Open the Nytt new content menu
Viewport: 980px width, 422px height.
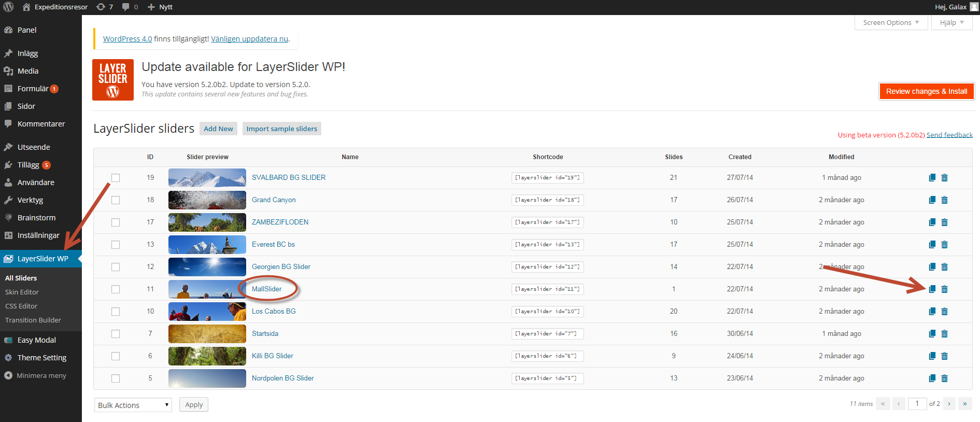coord(160,7)
